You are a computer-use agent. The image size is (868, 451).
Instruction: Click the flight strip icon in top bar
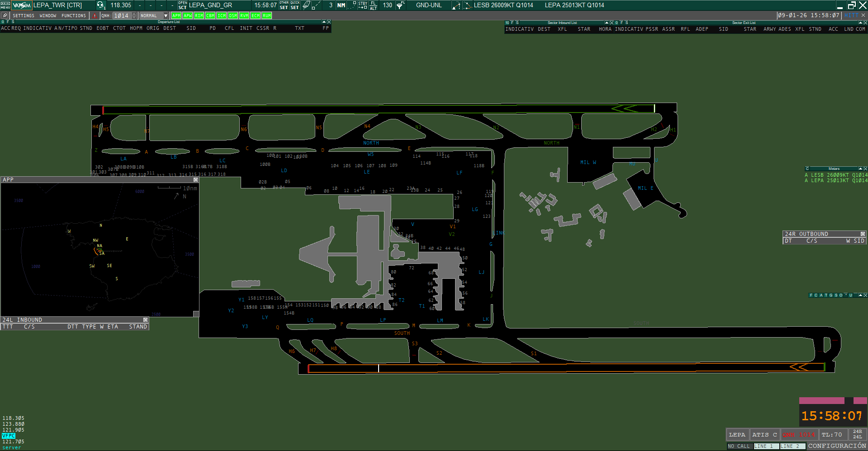click(x=306, y=5)
